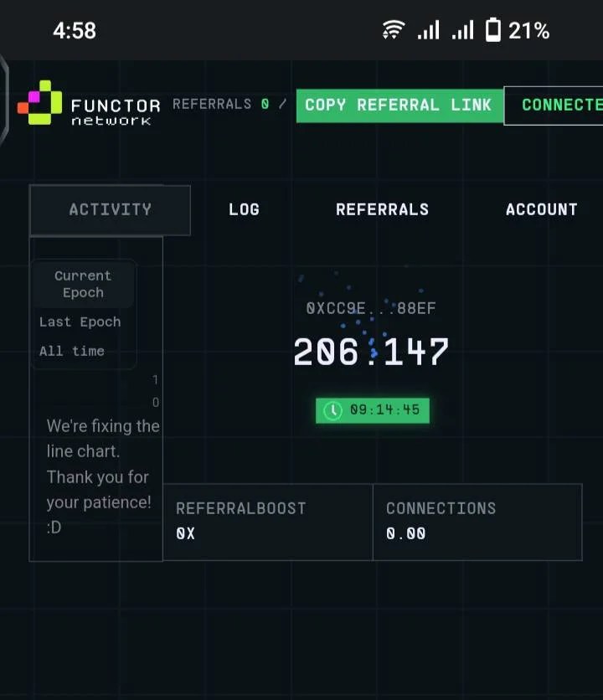Click the 0.00 connections value

tap(405, 533)
